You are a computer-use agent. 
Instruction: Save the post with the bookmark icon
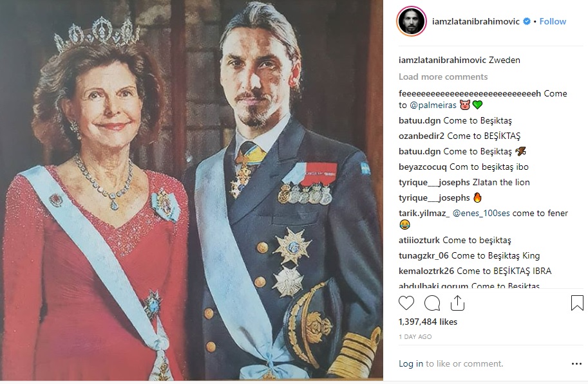click(x=576, y=303)
